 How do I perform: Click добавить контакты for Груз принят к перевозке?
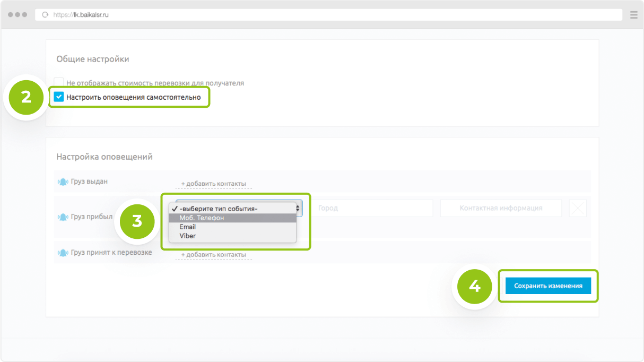coord(213,255)
